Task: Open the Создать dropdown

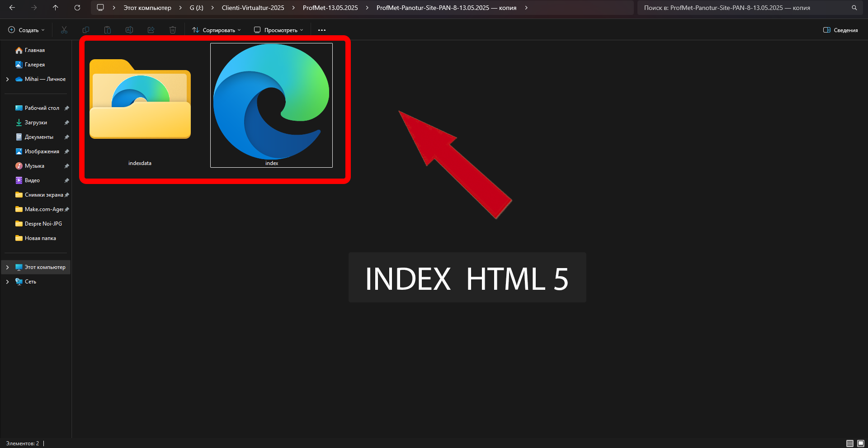Action: click(x=27, y=30)
